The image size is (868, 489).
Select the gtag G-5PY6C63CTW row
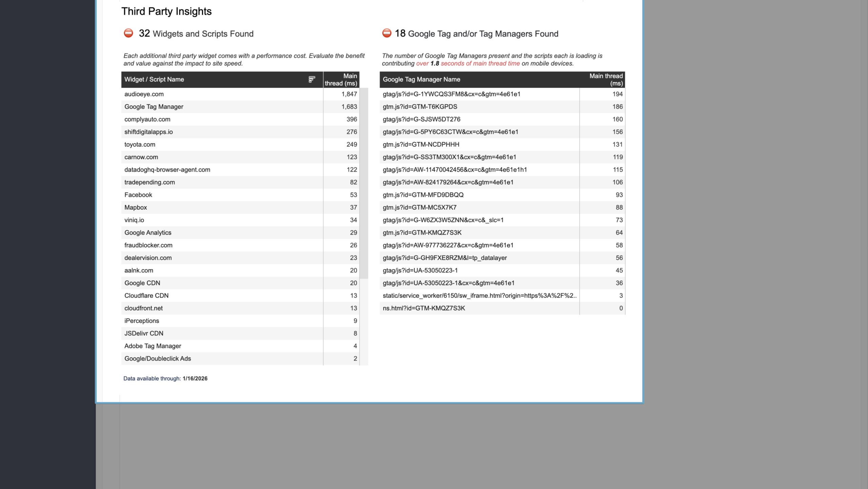[502, 132]
